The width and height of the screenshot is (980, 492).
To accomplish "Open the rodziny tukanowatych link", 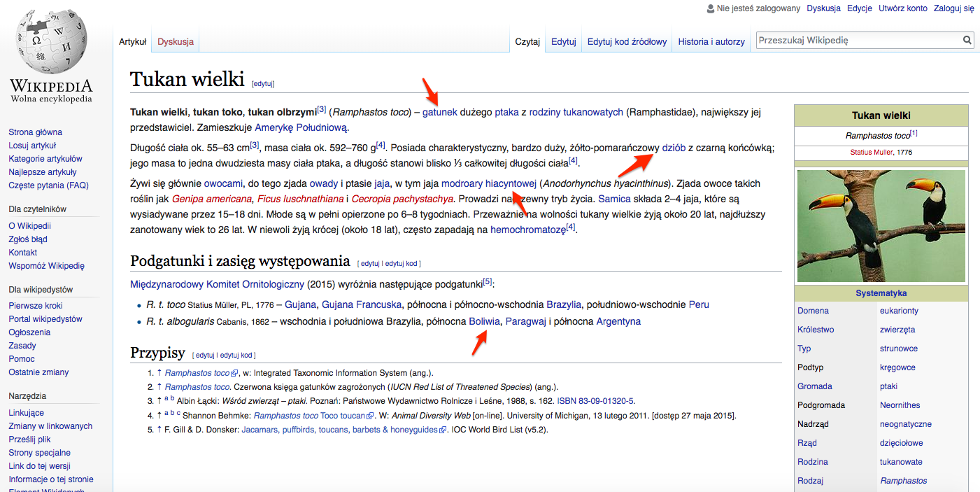I will (x=576, y=112).
